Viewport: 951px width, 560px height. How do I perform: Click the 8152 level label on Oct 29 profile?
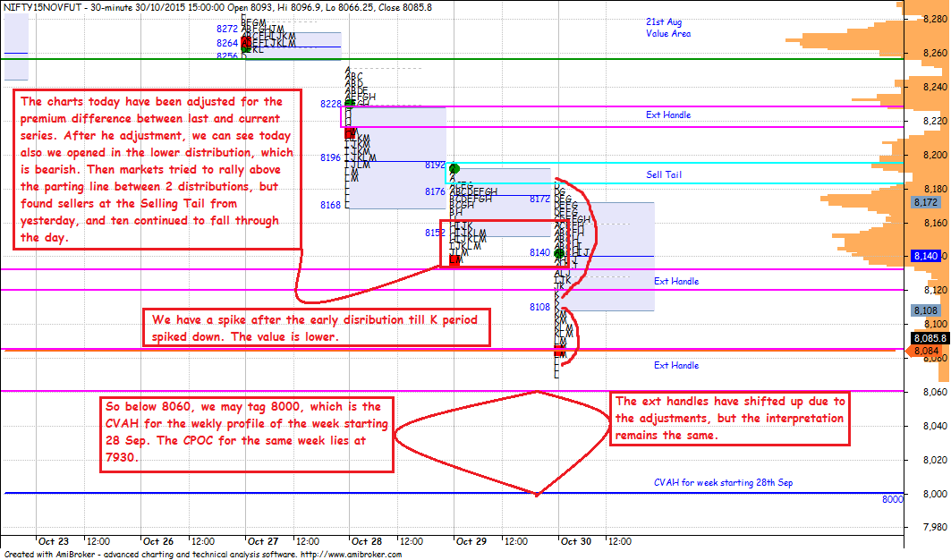tap(436, 233)
